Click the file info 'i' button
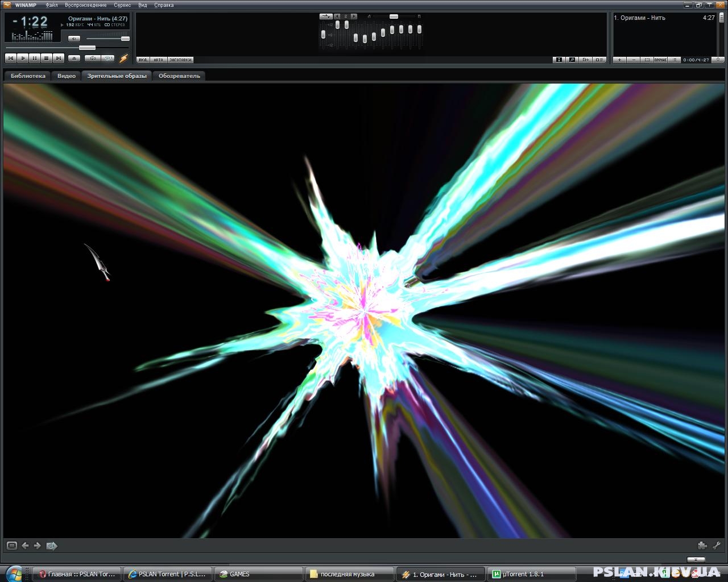The width and height of the screenshot is (728, 582). click(559, 60)
